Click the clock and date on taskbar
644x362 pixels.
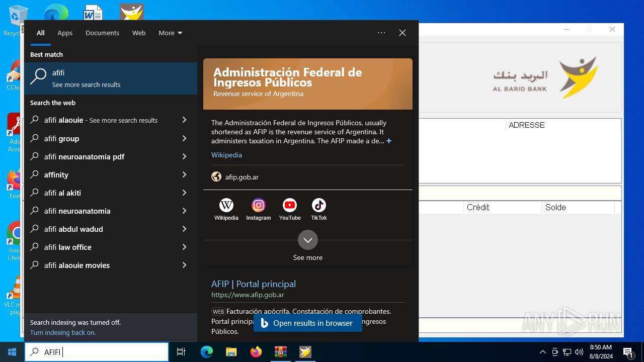click(x=601, y=352)
